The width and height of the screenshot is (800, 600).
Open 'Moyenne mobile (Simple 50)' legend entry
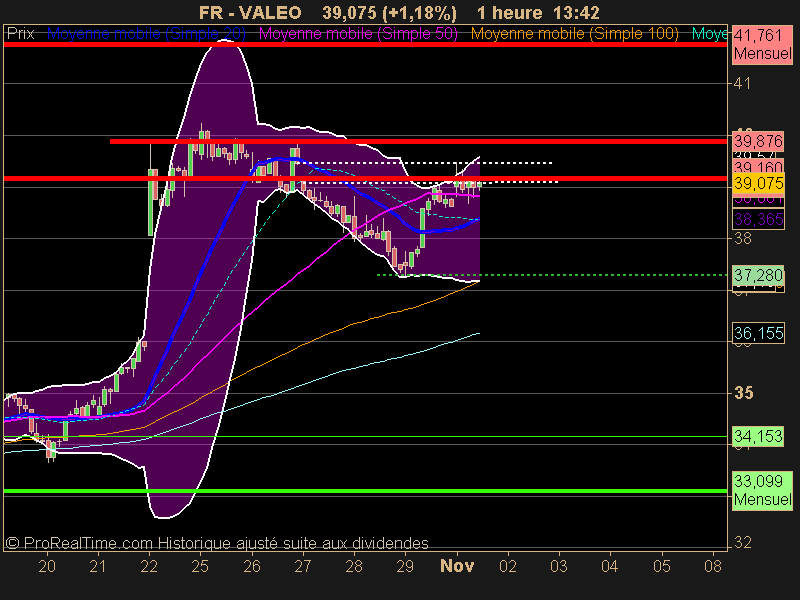click(x=358, y=34)
